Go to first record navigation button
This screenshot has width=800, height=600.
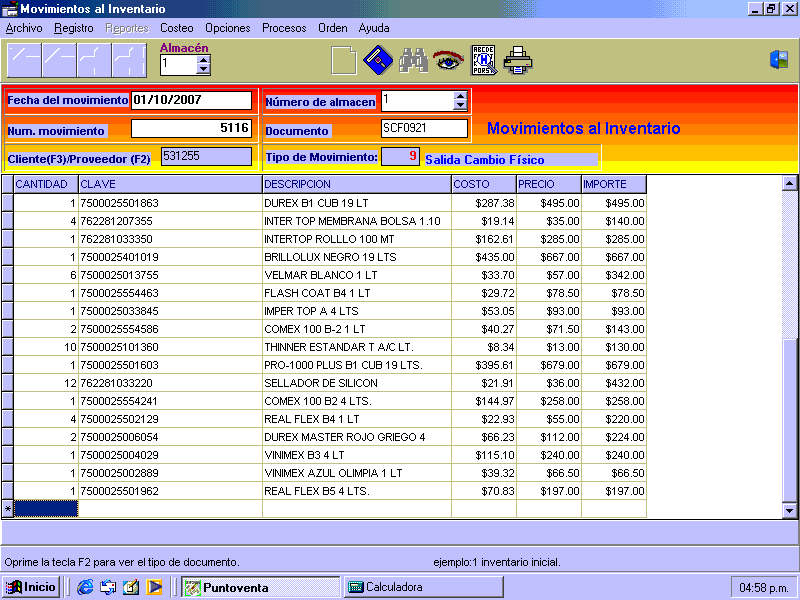24,61
